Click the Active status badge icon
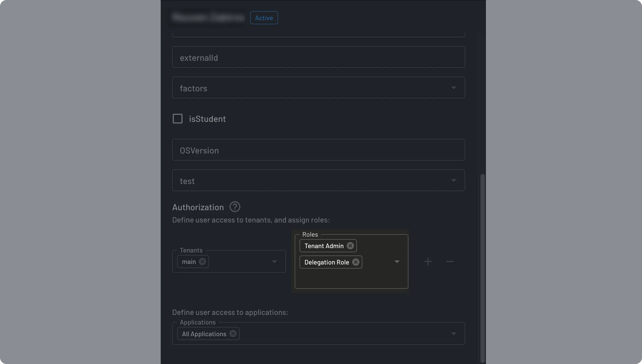 click(x=264, y=17)
